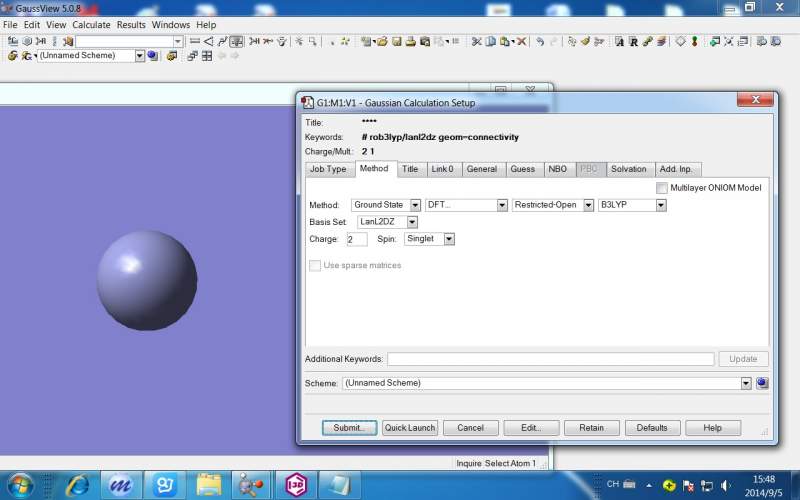Switch to the Solvation tab

[629, 169]
